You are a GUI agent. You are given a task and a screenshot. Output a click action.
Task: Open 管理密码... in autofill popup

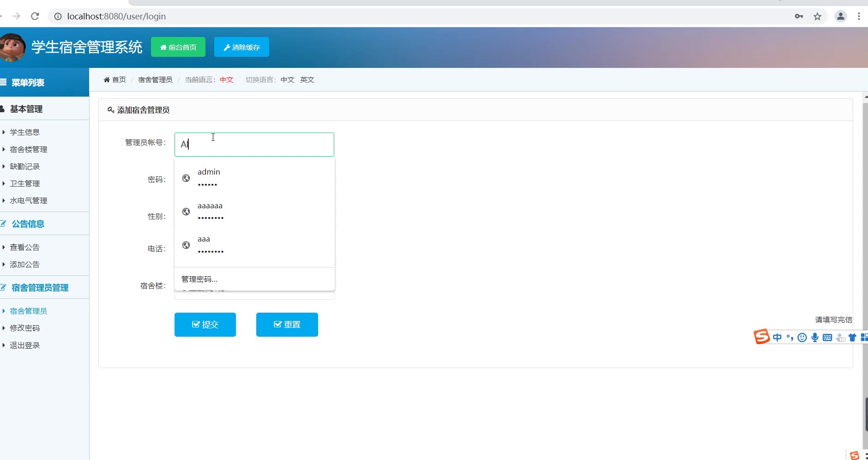(x=254, y=279)
